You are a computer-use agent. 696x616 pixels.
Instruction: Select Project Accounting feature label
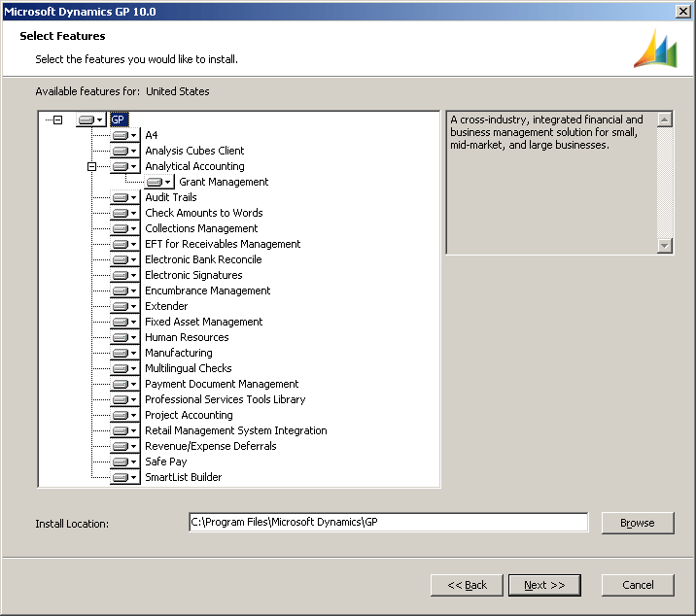tap(189, 415)
